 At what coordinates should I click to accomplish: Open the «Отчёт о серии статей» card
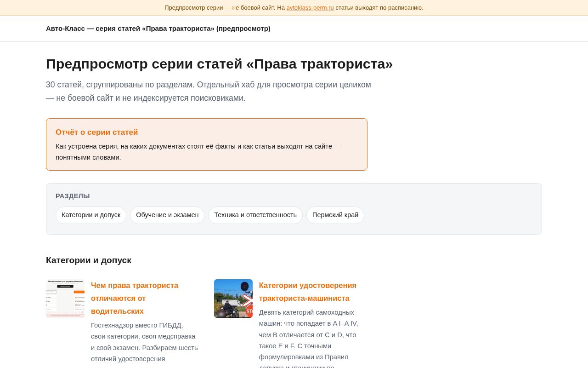tap(207, 144)
